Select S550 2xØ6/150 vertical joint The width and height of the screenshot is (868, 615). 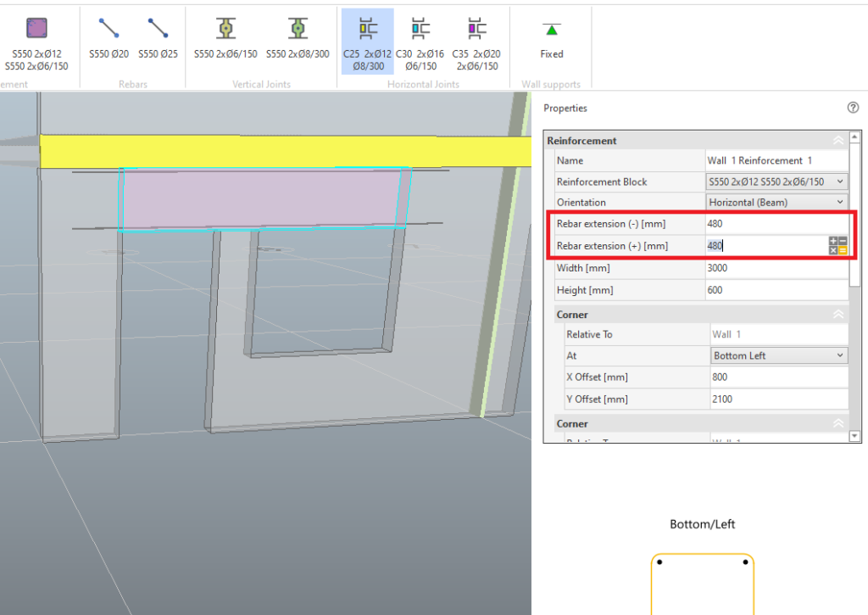225,29
